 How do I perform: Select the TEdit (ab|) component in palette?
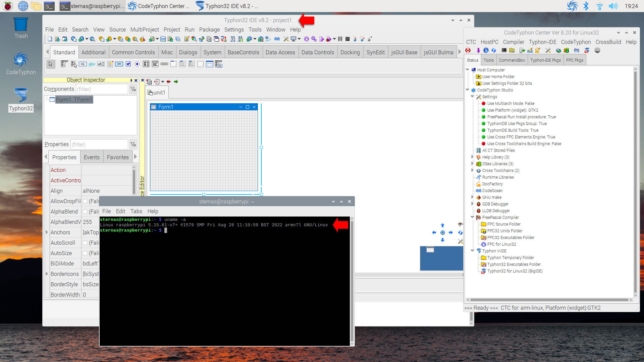(101, 64)
